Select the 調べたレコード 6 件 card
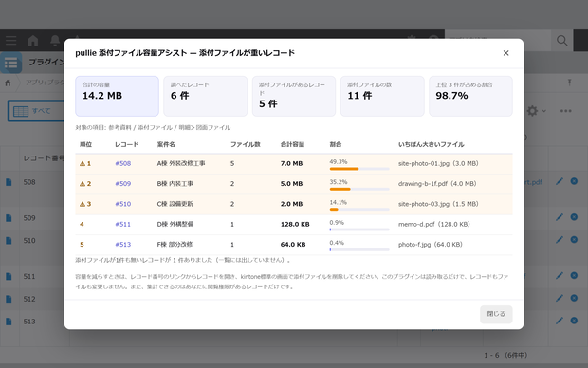588x368 pixels. coord(206,96)
